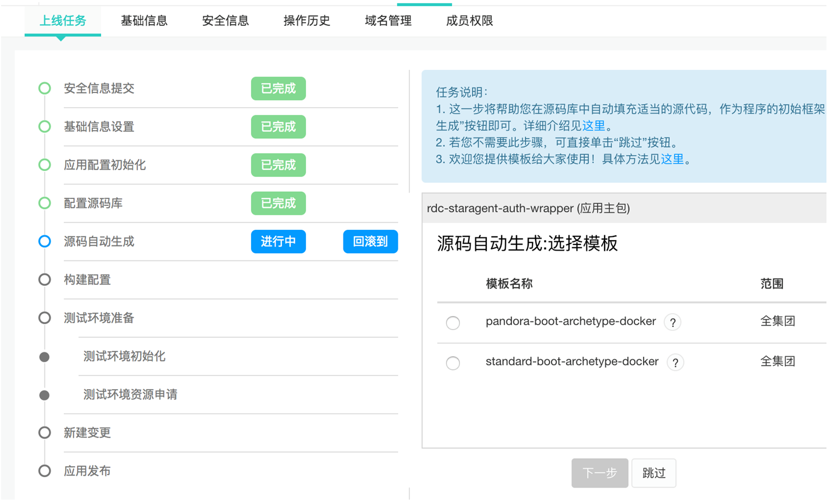Image resolution: width=838 pixels, height=504 pixels.
Task: Click 范围 column header
Action: pyautogui.click(x=772, y=284)
